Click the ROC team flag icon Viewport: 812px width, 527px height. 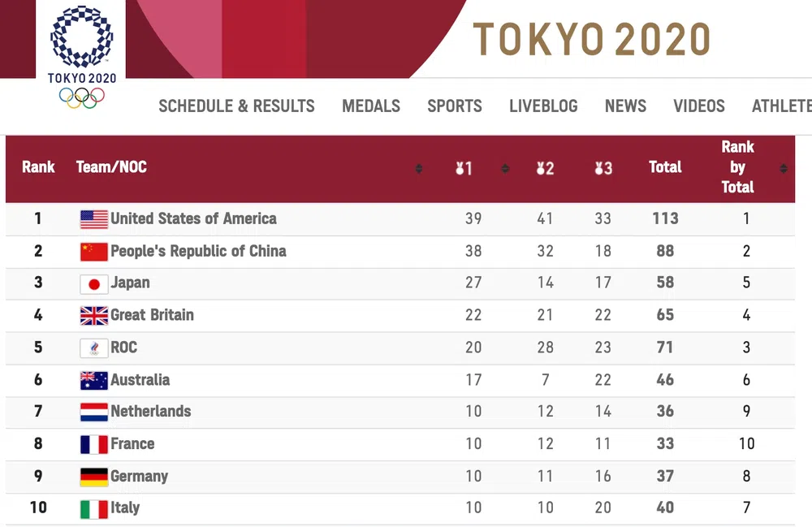click(x=93, y=348)
